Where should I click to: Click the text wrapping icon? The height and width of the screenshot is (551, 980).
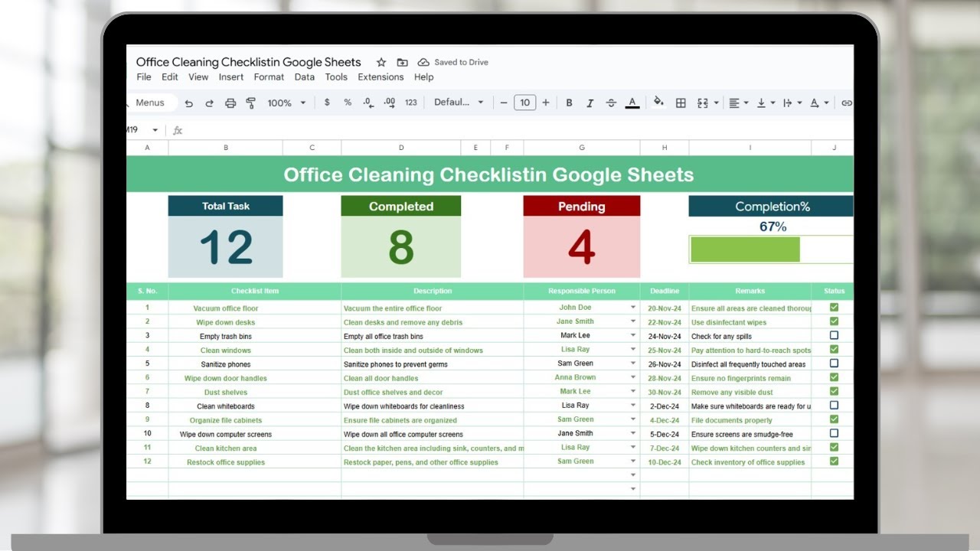pyautogui.click(x=788, y=103)
